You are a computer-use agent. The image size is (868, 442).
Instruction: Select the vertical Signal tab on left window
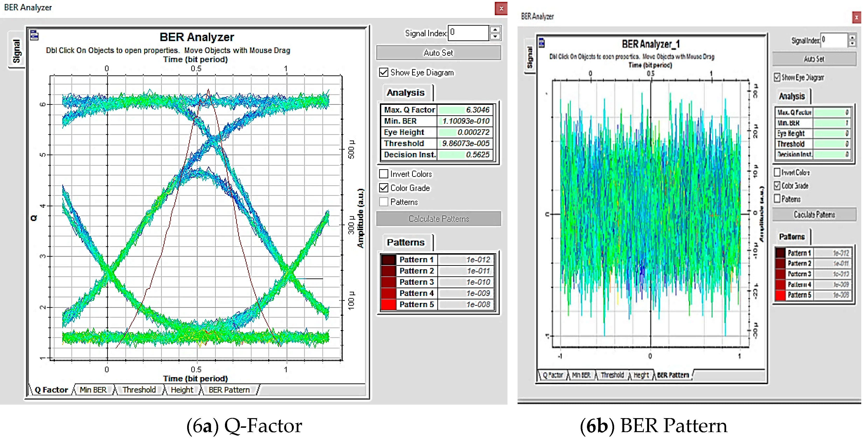[x=17, y=51]
